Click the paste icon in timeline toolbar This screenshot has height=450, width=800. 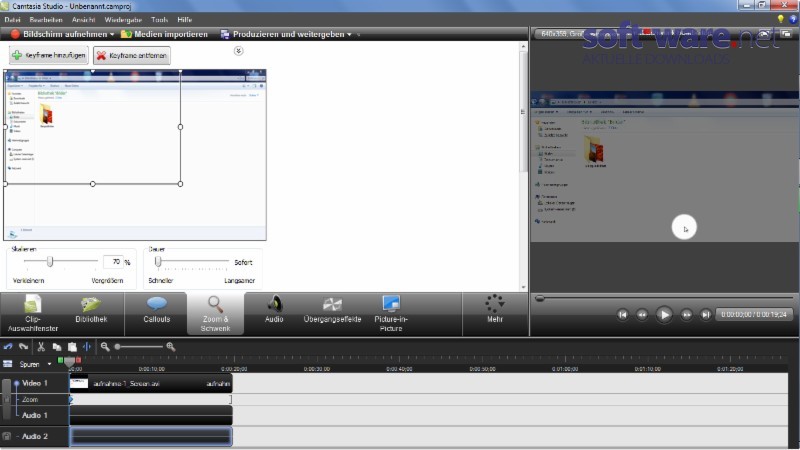[x=72, y=347]
